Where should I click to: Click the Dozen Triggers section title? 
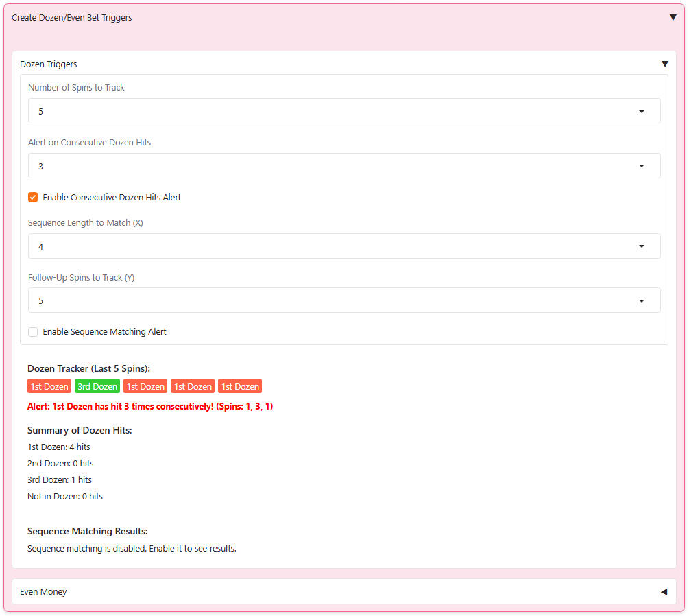[x=49, y=64]
